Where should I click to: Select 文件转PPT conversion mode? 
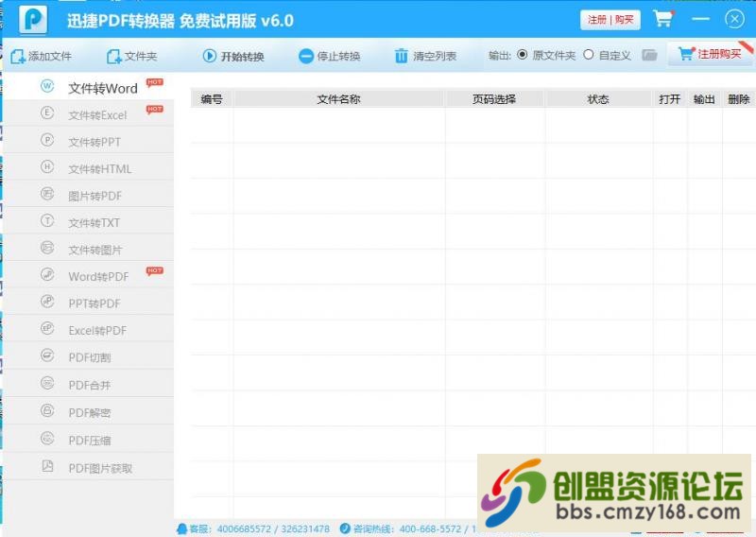(89, 142)
